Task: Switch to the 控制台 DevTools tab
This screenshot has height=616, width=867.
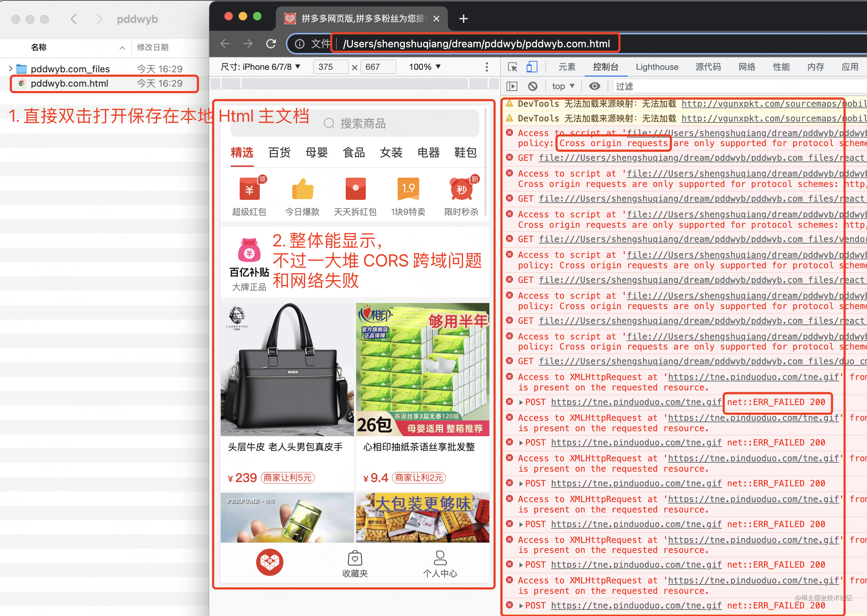Action: pos(605,67)
